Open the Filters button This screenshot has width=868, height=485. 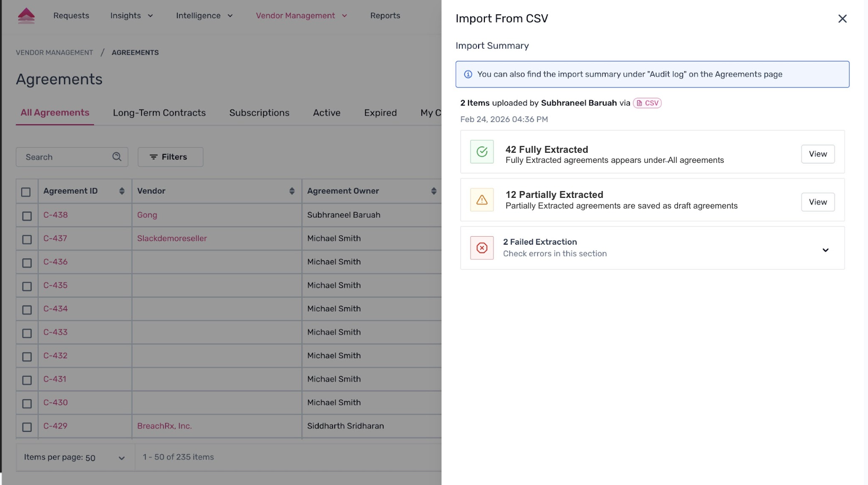coord(170,157)
